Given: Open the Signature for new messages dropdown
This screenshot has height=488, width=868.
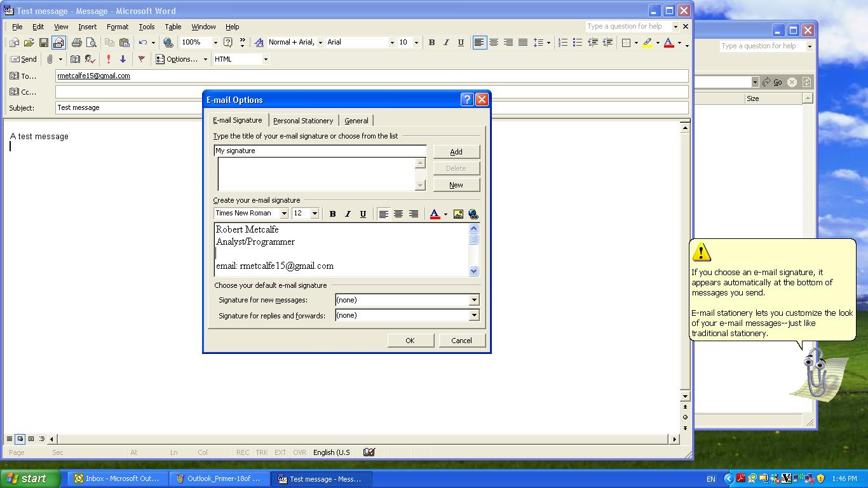Looking at the screenshot, I should click(x=473, y=300).
